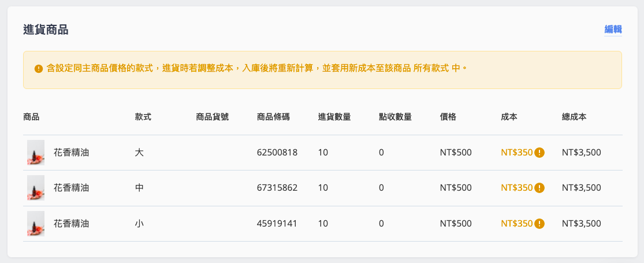Click the yellow notice text about 所有款式
The width and height of the screenshot is (644, 263).
point(256,68)
